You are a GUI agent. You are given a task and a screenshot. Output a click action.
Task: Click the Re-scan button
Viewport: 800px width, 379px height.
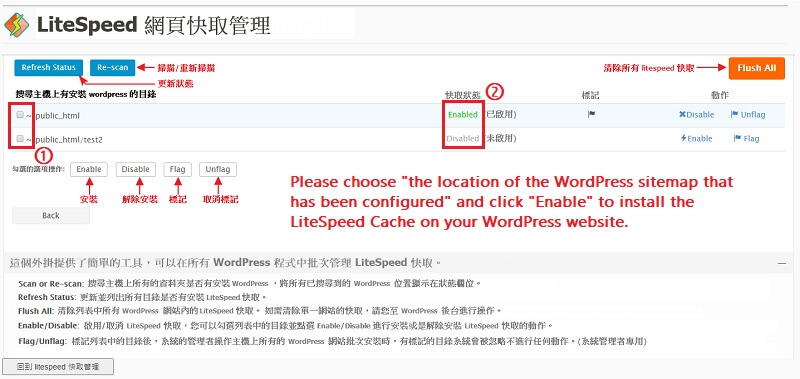pos(113,67)
